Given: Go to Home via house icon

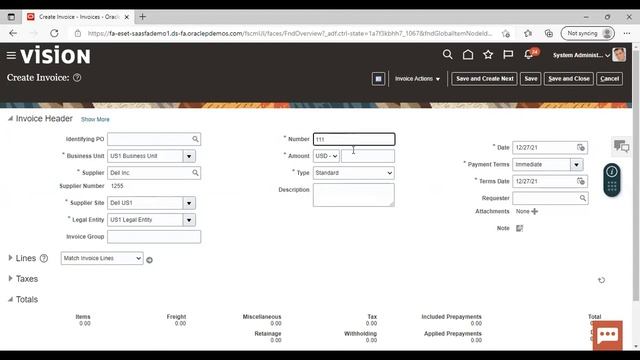Looking at the screenshot, I should [x=468, y=54].
